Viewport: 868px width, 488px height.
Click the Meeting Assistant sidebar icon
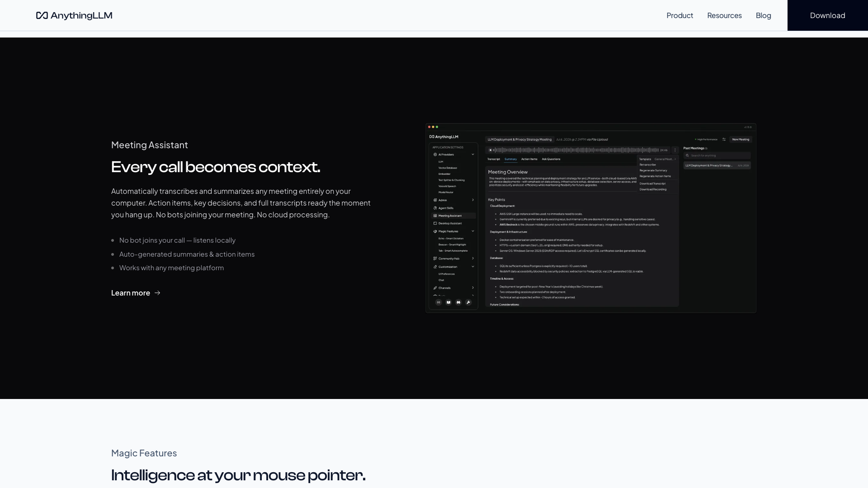[435, 216]
